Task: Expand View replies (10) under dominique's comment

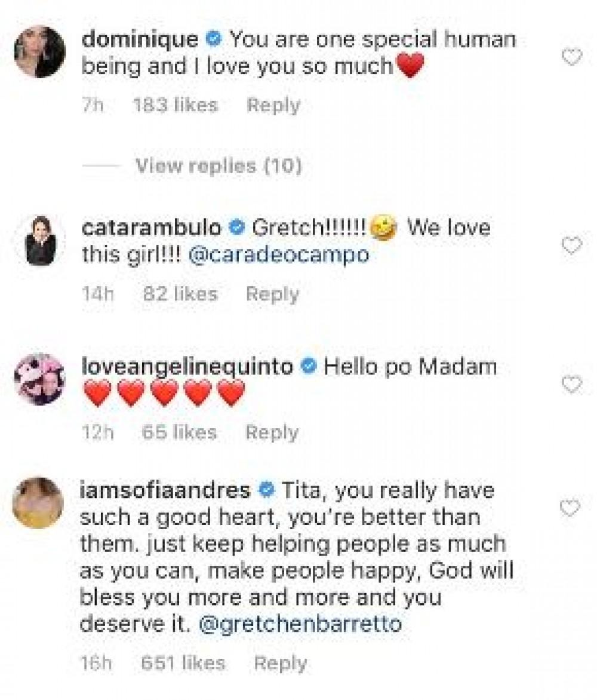Action: pyautogui.click(x=219, y=165)
